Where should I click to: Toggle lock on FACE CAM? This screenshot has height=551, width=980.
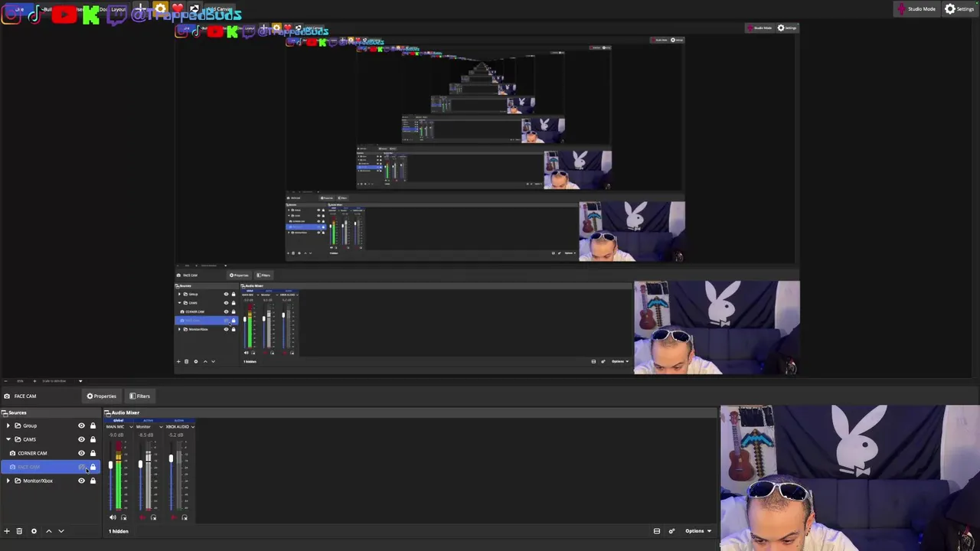[93, 467]
